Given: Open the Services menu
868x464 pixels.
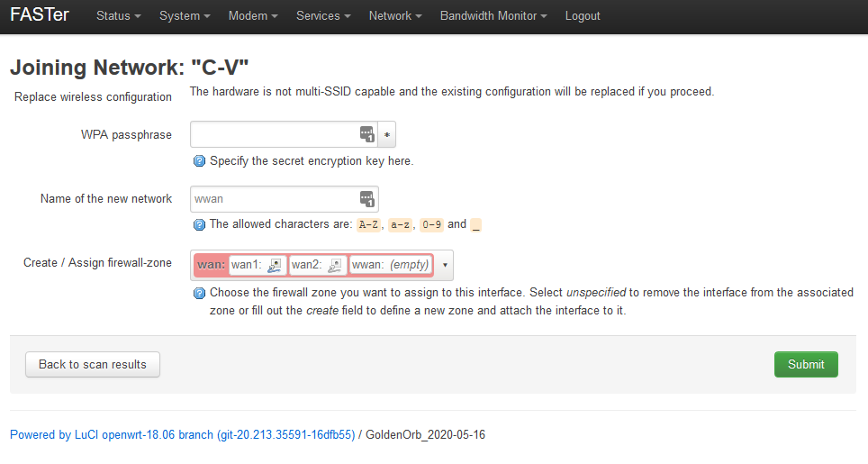Looking at the screenshot, I should (x=323, y=16).
